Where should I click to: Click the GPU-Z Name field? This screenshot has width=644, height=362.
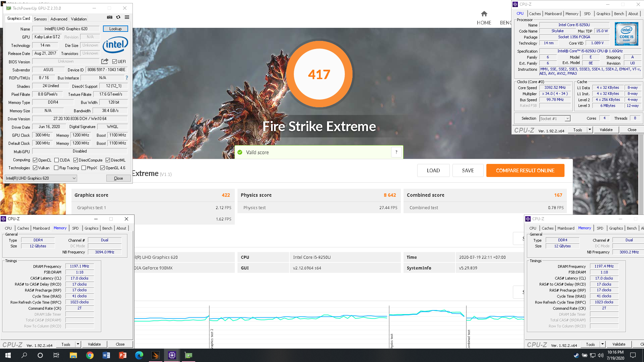point(66,29)
